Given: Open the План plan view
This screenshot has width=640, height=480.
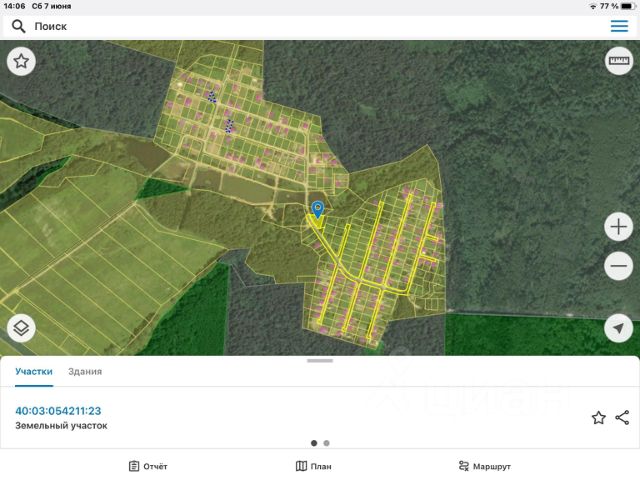Looking at the screenshot, I should pyautogui.click(x=313, y=466).
